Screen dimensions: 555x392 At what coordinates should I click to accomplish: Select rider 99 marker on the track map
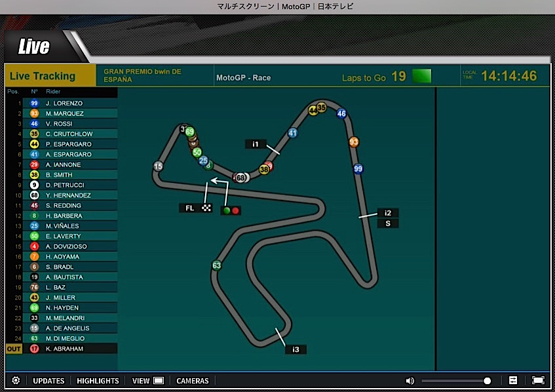pyautogui.click(x=358, y=168)
